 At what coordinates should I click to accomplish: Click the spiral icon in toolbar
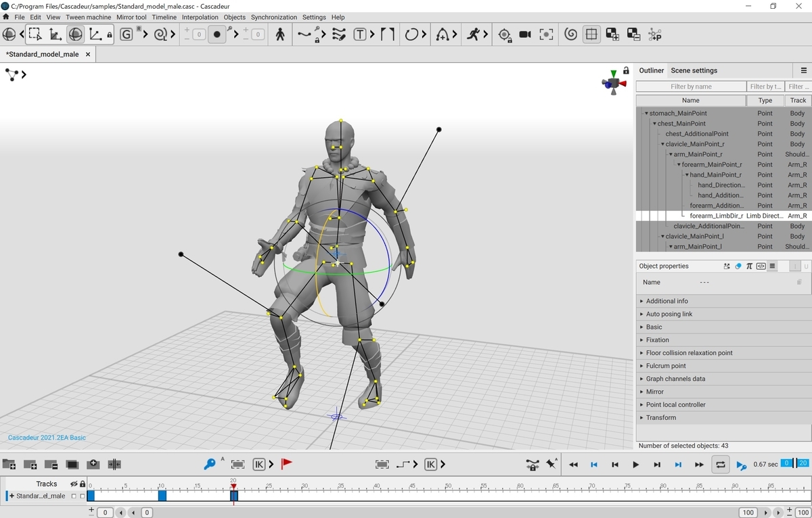570,34
